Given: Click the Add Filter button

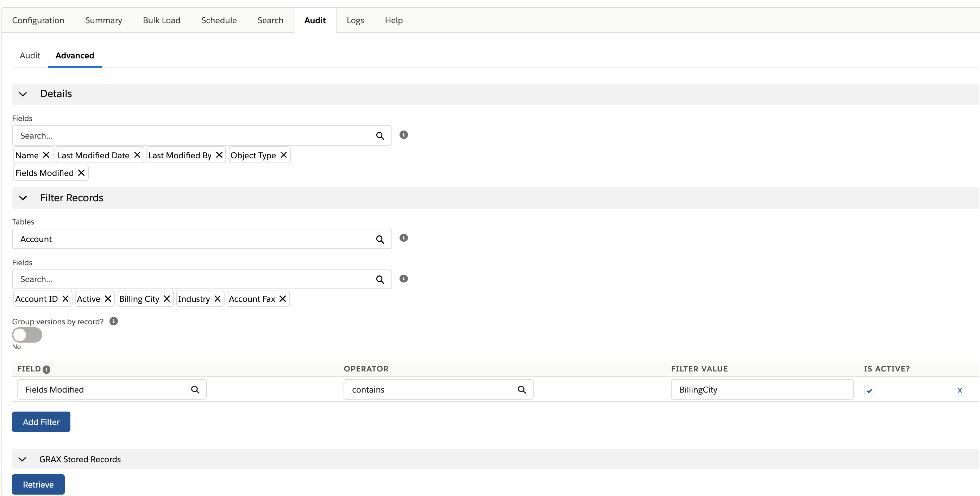Looking at the screenshot, I should click(x=41, y=422).
